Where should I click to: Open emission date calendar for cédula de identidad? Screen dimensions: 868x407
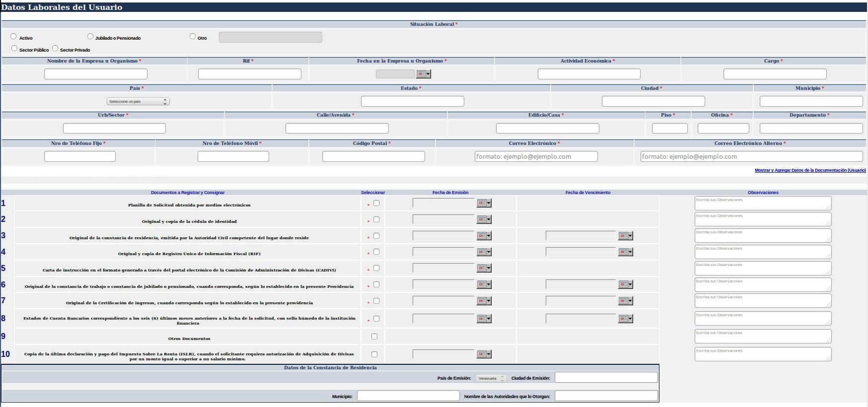pos(484,219)
